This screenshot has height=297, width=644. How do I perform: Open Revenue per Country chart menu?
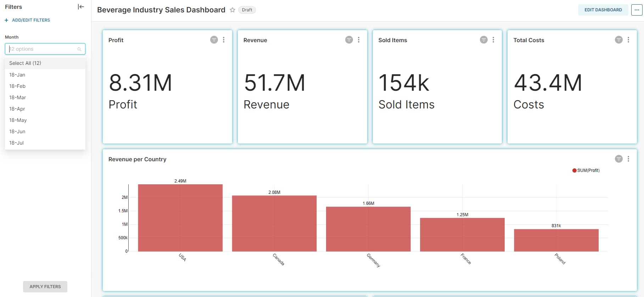628,159
